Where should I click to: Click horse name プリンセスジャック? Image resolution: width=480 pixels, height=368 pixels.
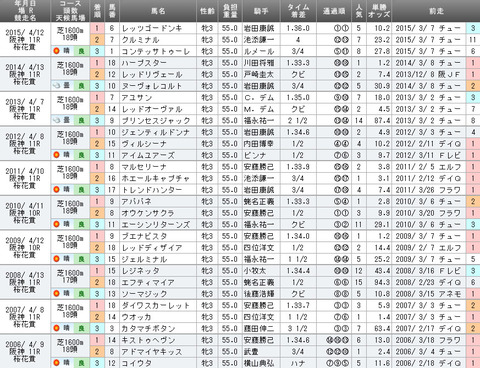click(x=156, y=121)
